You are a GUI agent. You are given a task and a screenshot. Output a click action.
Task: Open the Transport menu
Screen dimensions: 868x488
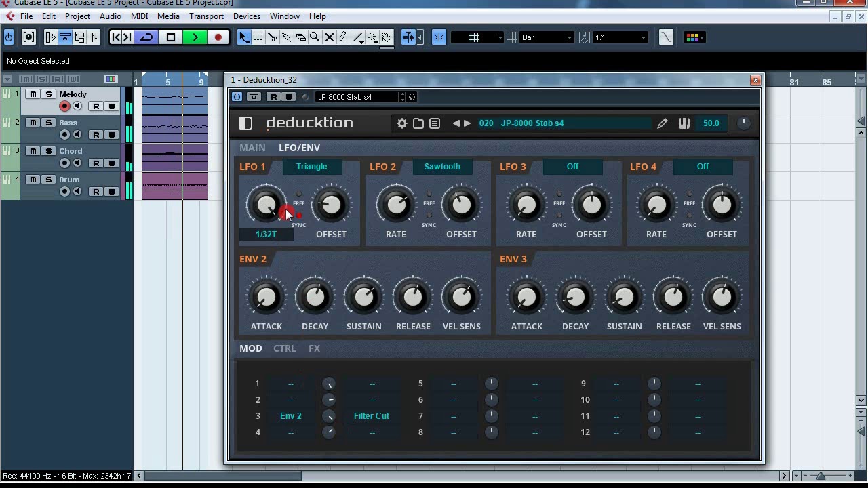click(206, 16)
